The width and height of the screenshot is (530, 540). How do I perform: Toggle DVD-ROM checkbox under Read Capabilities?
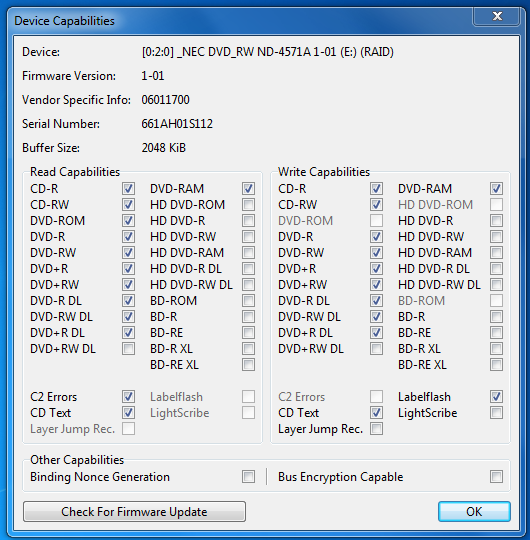(x=128, y=221)
